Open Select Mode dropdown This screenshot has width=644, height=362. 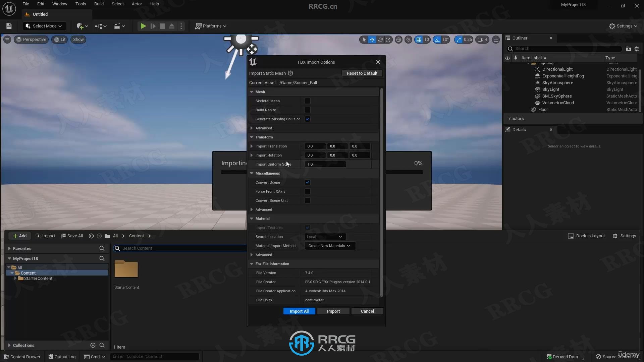(x=44, y=26)
